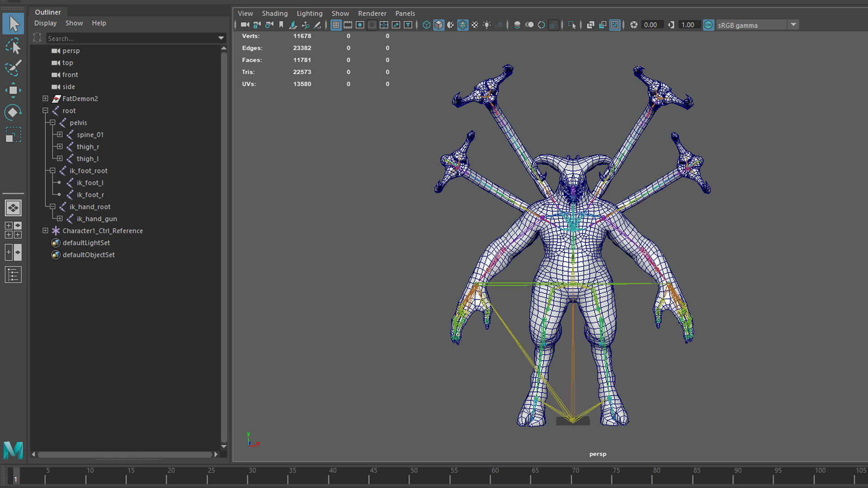Click the Outliner layout icon in sidebar
Image resolution: width=868 pixels, height=488 pixels.
pos(13,275)
